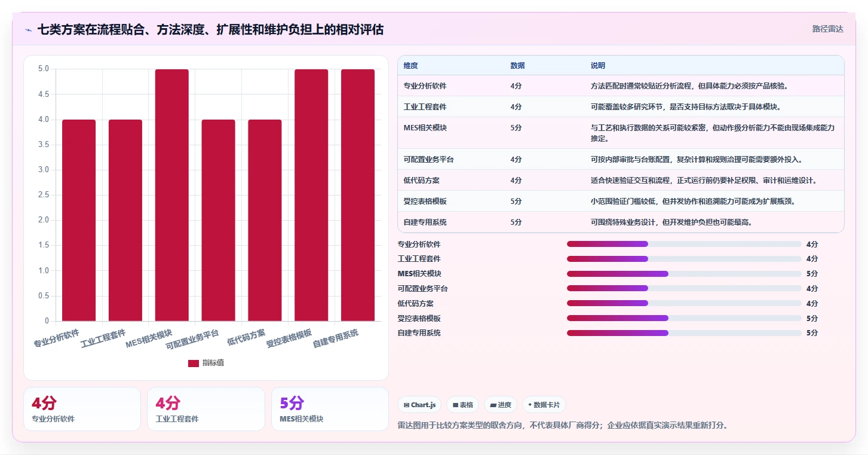
Task: Select the 数据卡片 chip
Action: coord(544,405)
